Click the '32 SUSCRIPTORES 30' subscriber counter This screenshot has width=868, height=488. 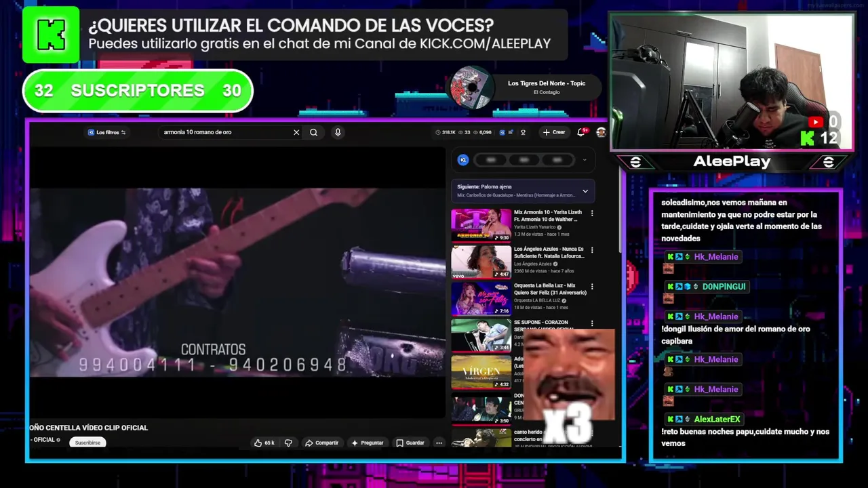click(x=138, y=91)
